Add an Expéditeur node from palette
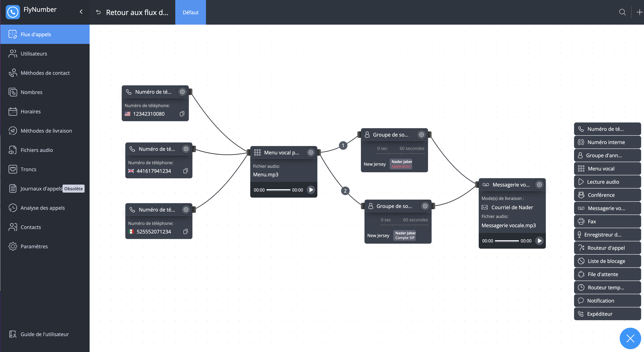Screen dimensions: 644x352 [x=608, y=314]
